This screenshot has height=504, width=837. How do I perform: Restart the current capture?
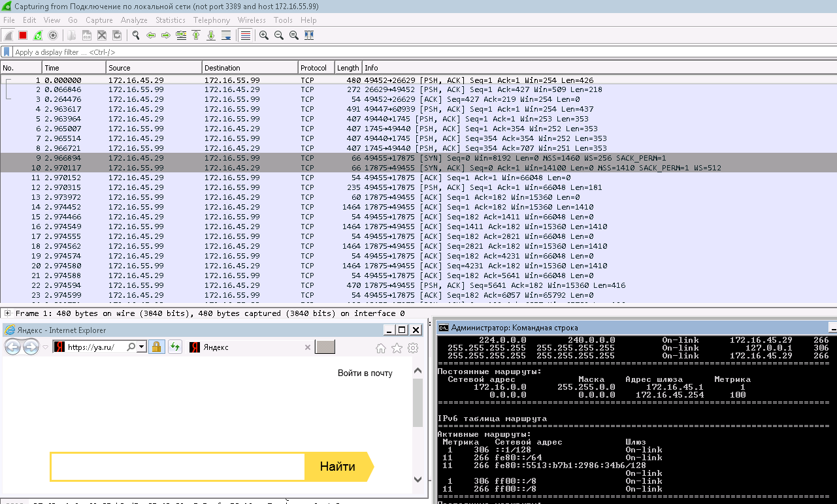[x=38, y=35]
